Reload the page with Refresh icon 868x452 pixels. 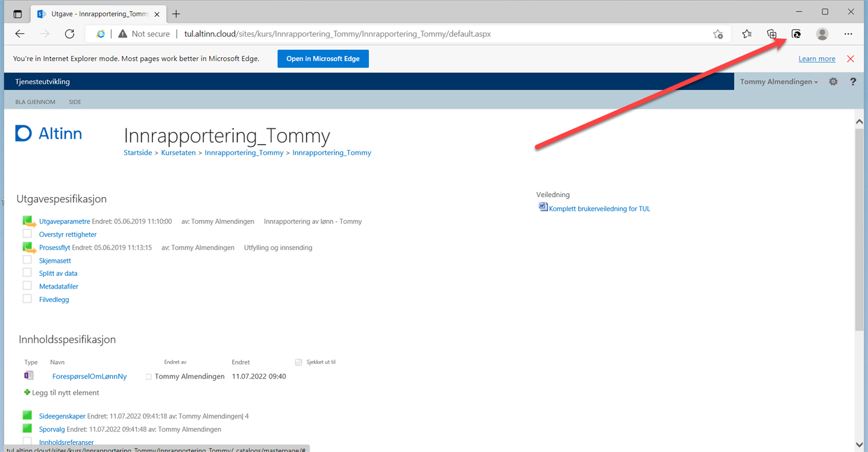click(x=69, y=34)
